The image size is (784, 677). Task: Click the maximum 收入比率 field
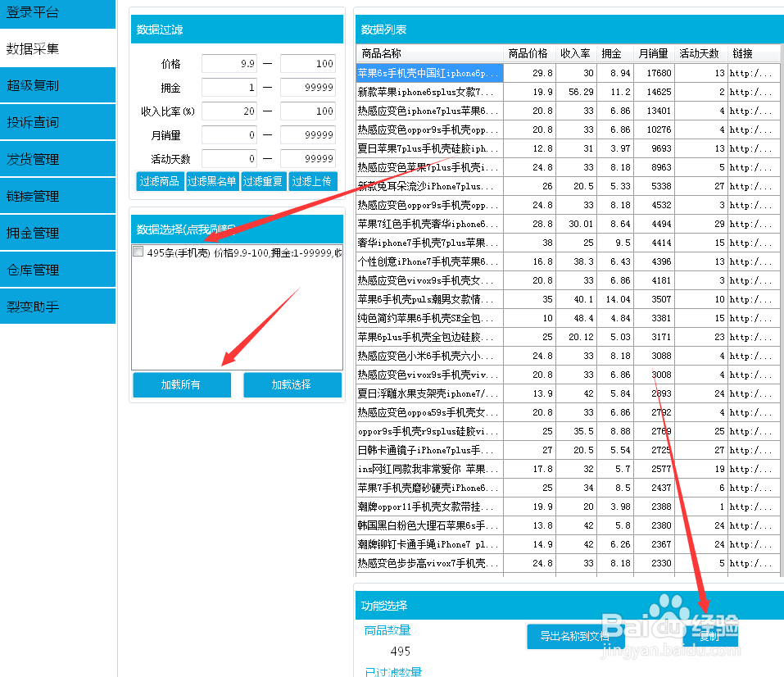tap(308, 111)
